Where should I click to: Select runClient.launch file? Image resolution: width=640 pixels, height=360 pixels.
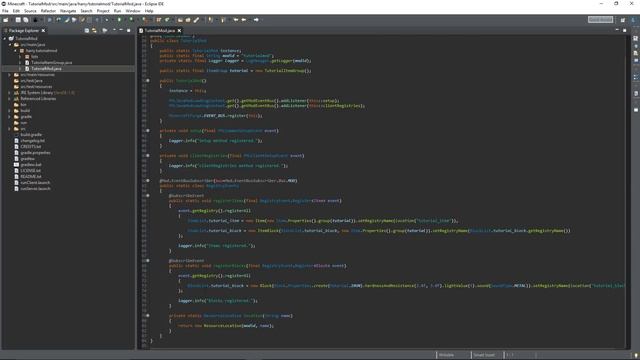pyautogui.click(x=35, y=182)
